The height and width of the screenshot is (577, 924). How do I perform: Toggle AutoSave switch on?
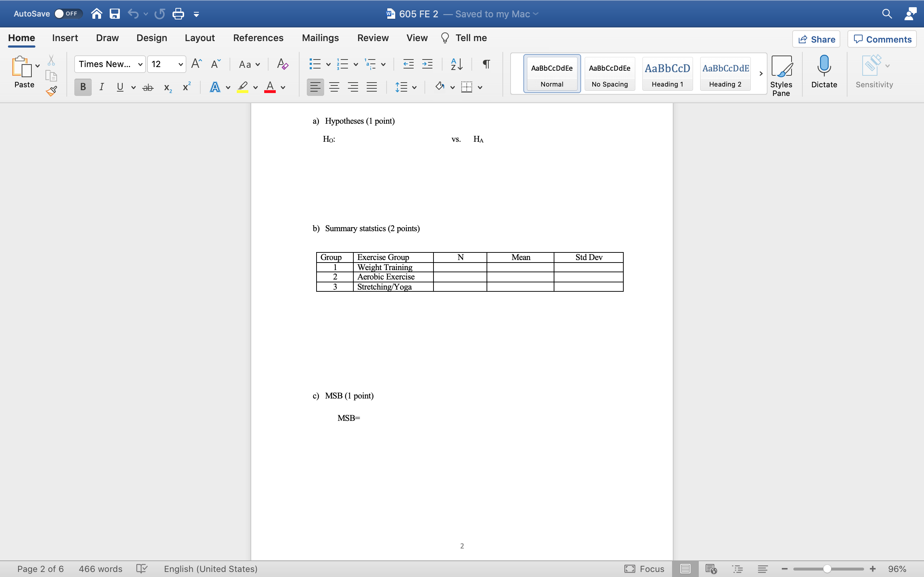(67, 14)
